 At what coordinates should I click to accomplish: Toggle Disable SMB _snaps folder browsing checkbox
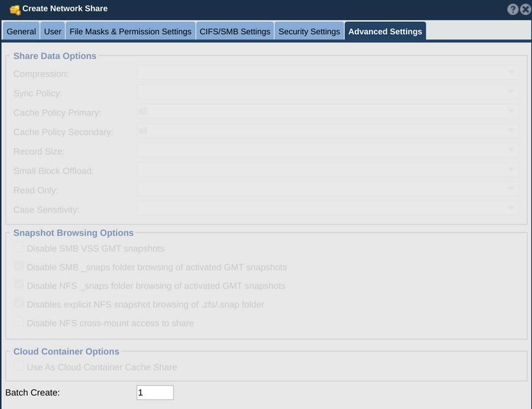tap(19, 266)
